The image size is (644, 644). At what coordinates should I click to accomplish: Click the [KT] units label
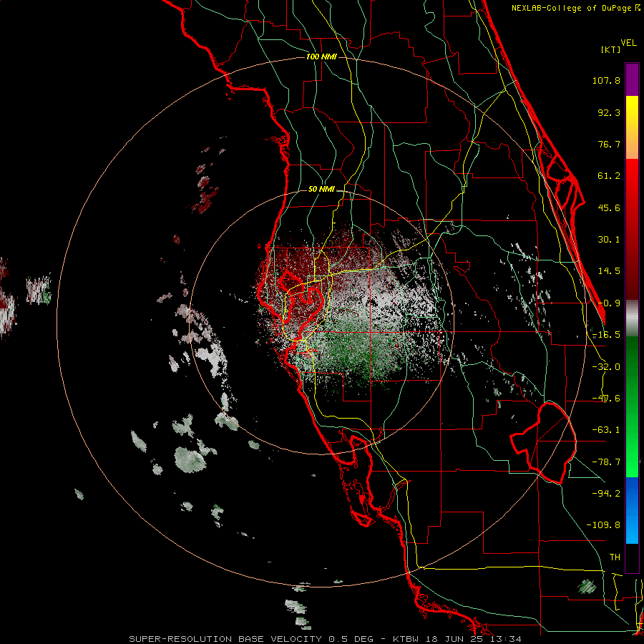(611, 49)
